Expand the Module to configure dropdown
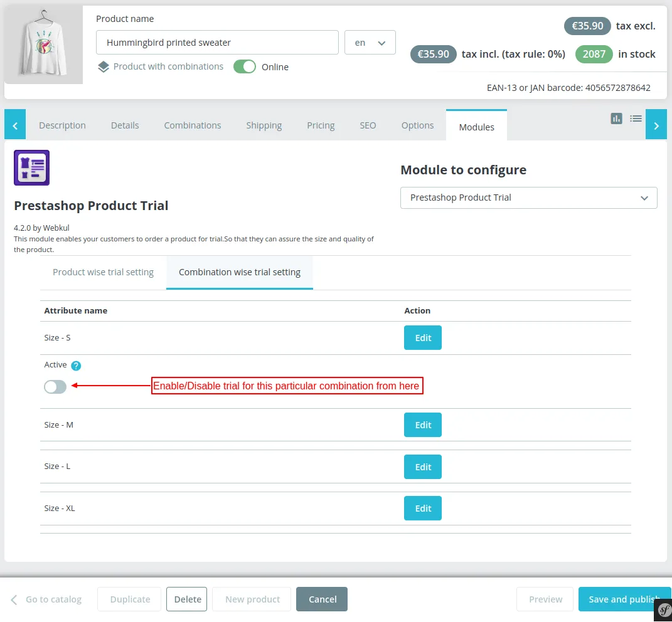This screenshot has width=672, height=622. pyautogui.click(x=528, y=198)
